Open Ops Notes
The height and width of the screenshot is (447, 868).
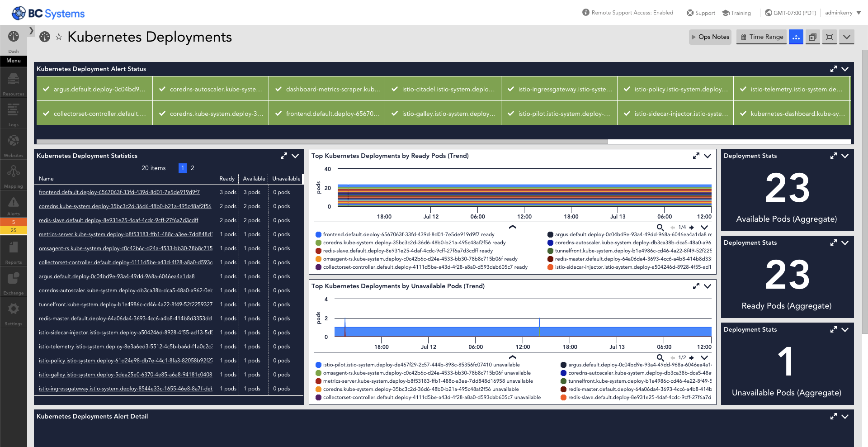[x=710, y=37]
